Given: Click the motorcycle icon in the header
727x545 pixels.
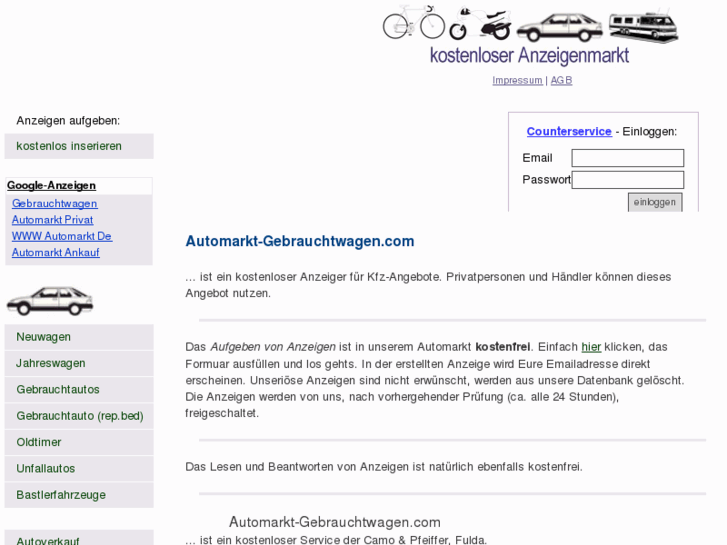Looking at the screenshot, I should pos(481,23).
